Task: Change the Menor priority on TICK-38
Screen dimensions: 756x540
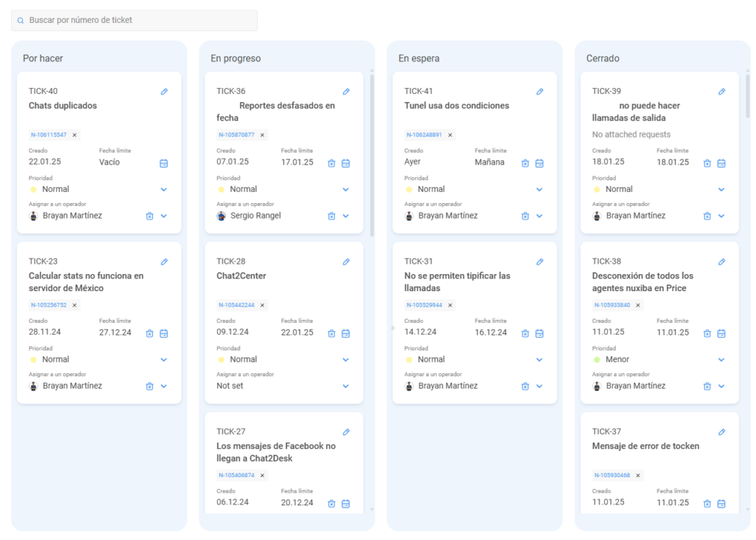Action: pyautogui.click(x=721, y=360)
